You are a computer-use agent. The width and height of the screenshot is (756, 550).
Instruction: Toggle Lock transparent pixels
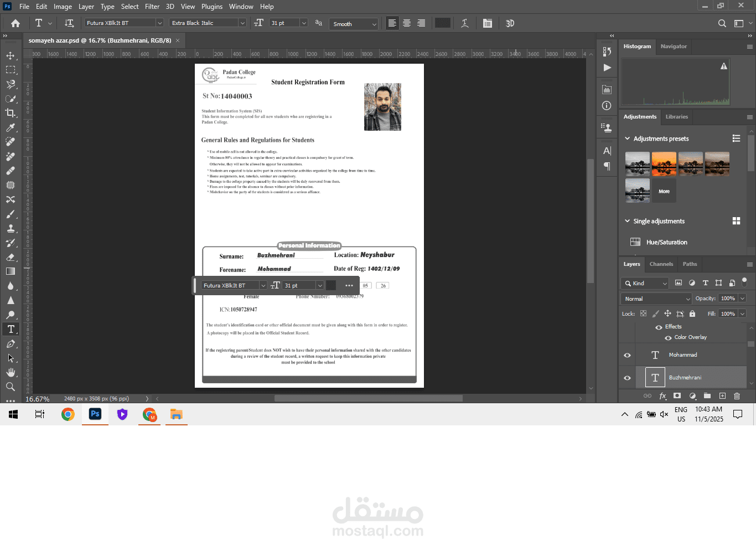(x=643, y=313)
